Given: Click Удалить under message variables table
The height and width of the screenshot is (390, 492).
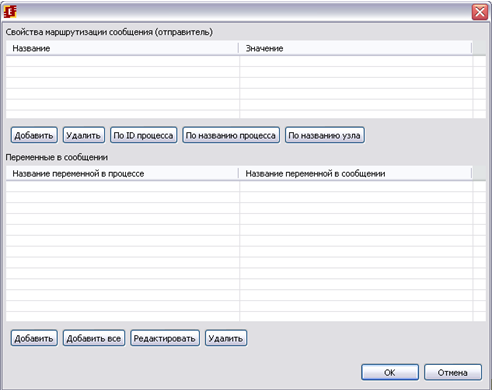Looking at the screenshot, I should tap(226, 338).
